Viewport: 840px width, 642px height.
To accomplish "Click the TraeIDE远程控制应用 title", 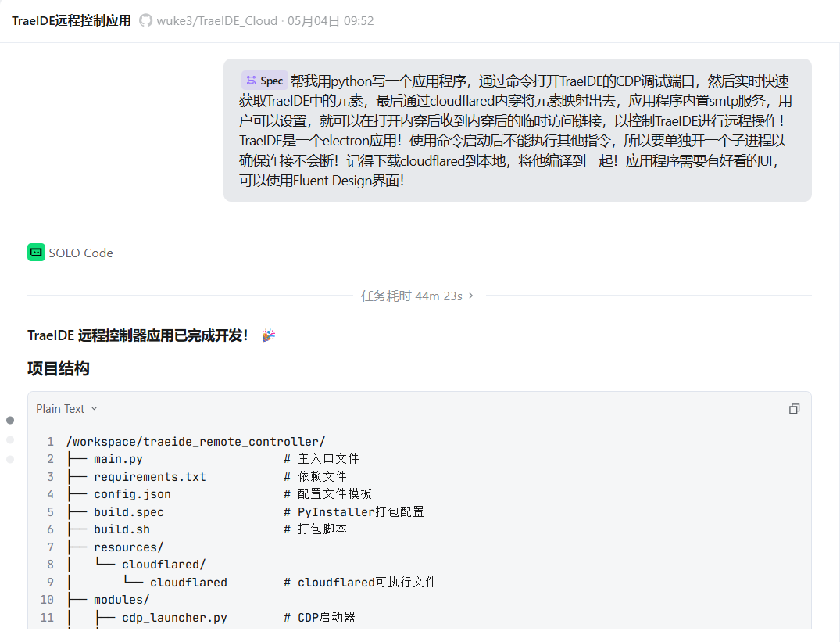I will click(x=71, y=21).
